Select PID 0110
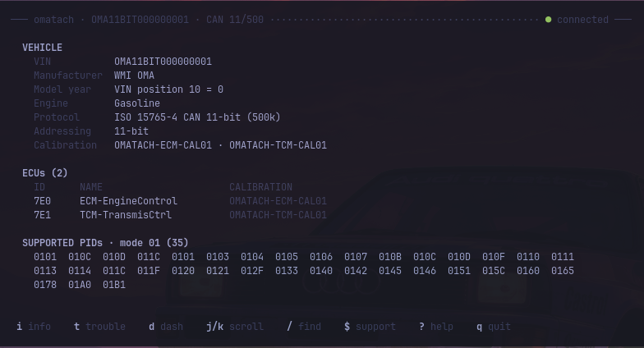The image size is (644, 348). 528,257
